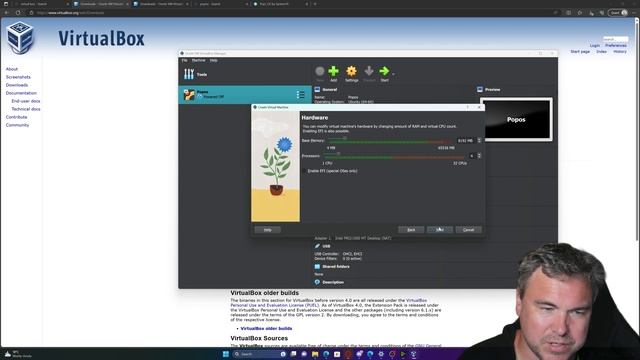Image resolution: width=640 pixels, height=360 pixels.
Task: Open the Documentation sidebar link
Action: click(x=21, y=93)
